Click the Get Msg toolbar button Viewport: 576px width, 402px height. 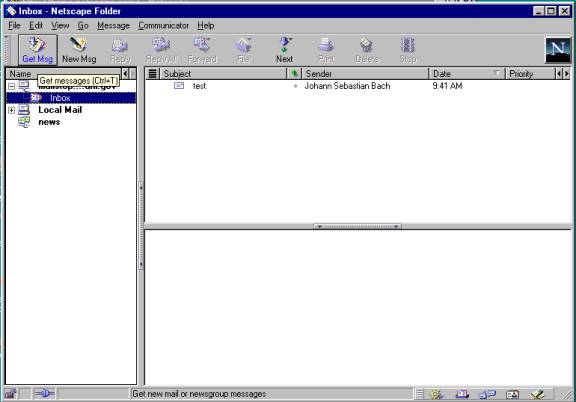click(37, 50)
